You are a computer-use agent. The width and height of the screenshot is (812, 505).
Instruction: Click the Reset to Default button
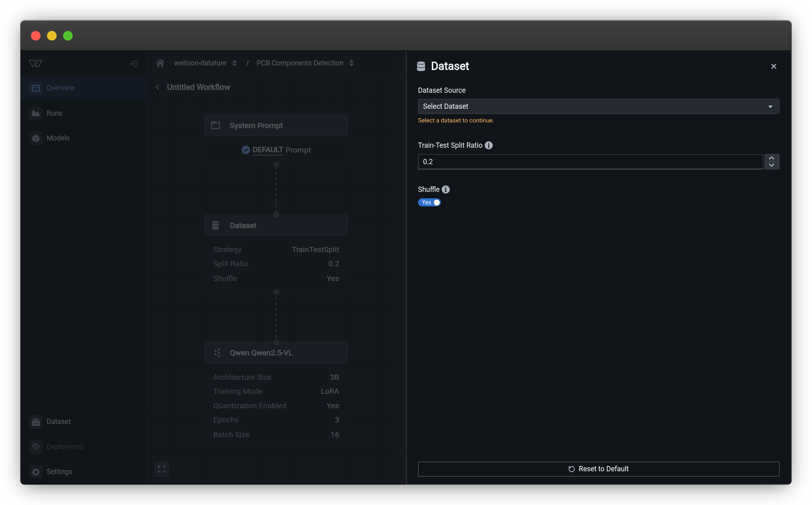pyautogui.click(x=598, y=469)
